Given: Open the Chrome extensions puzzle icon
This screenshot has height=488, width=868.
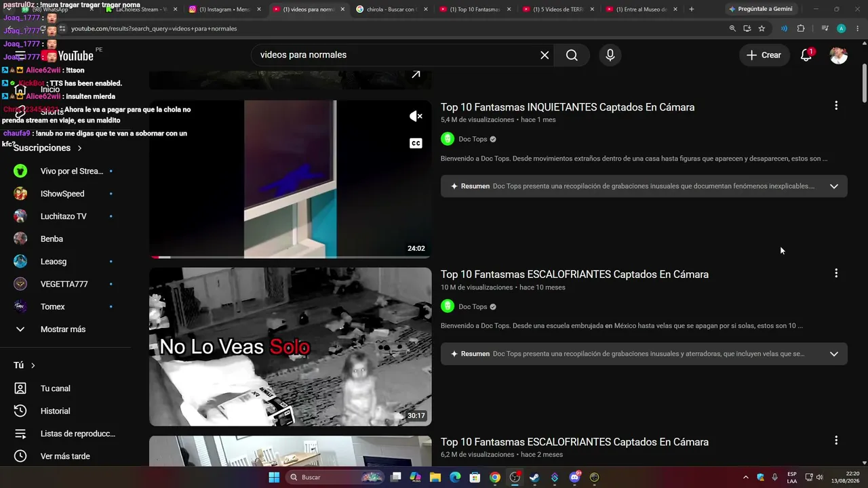Looking at the screenshot, I should tap(801, 28).
